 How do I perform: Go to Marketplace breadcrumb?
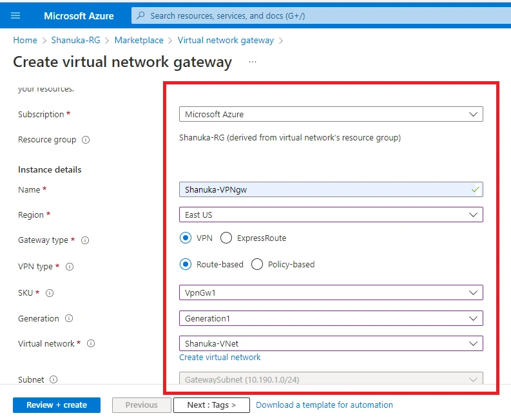point(139,40)
